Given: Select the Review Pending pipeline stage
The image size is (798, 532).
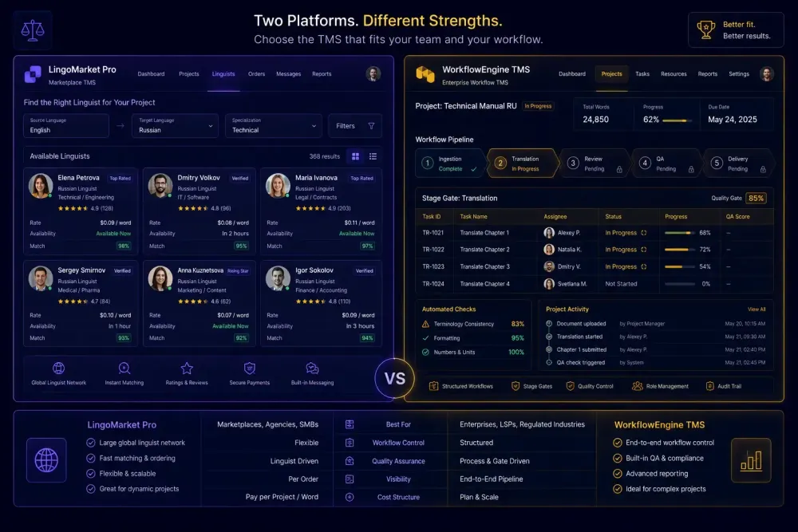Looking at the screenshot, I should (x=594, y=164).
